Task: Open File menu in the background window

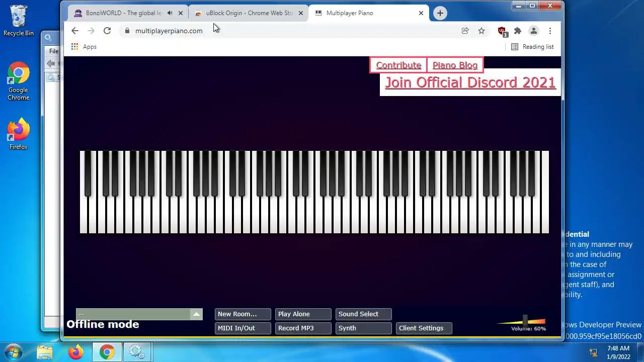Action: (54, 51)
